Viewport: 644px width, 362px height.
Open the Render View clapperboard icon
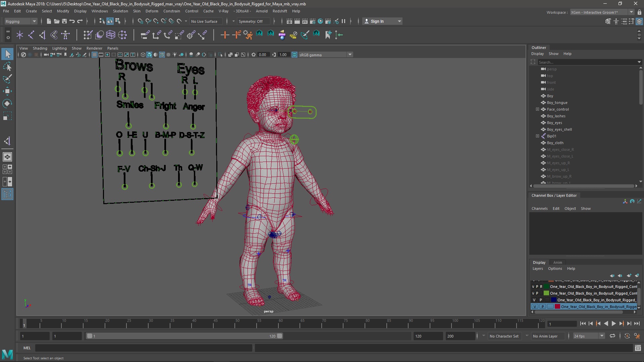pos(289,21)
